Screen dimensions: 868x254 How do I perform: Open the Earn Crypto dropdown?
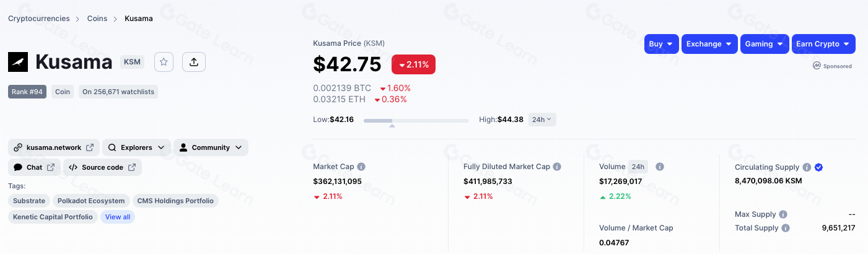[x=823, y=44]
